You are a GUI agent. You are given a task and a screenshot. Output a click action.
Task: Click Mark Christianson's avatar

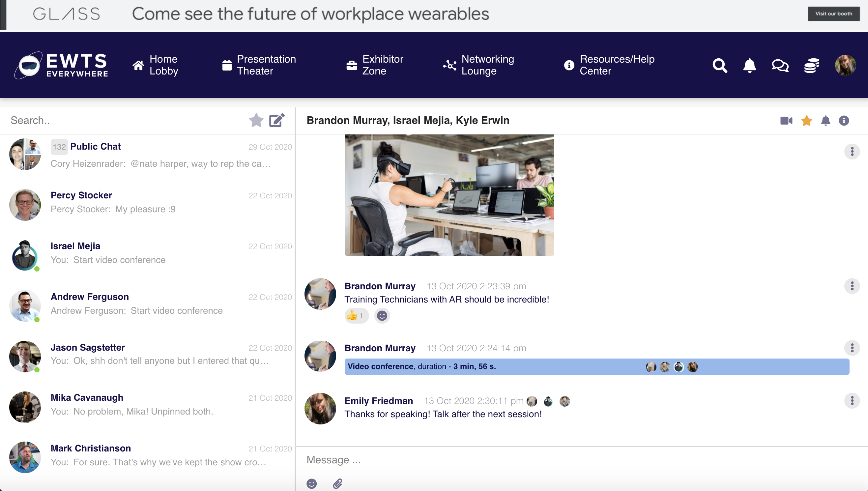[x=25, y=458]
